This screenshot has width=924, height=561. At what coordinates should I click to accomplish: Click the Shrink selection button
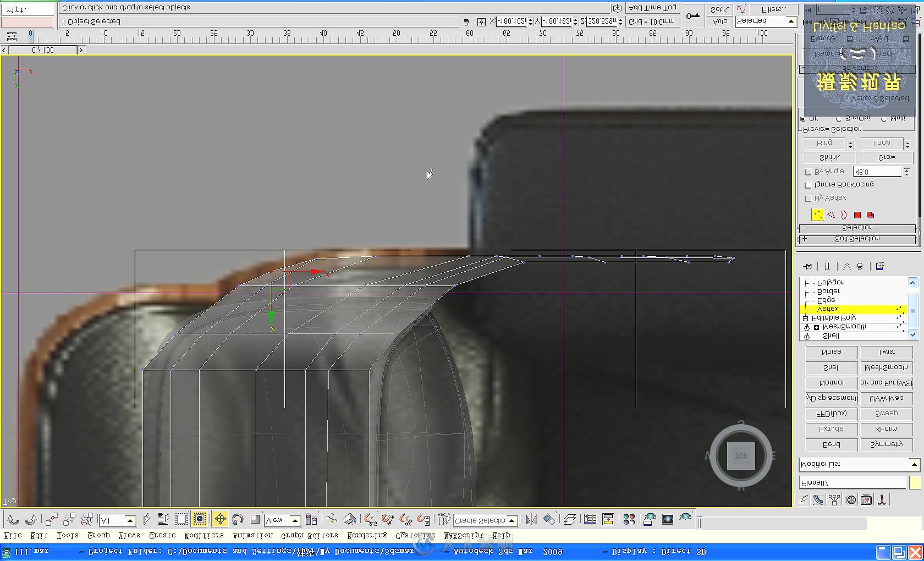tap(829, 158)
